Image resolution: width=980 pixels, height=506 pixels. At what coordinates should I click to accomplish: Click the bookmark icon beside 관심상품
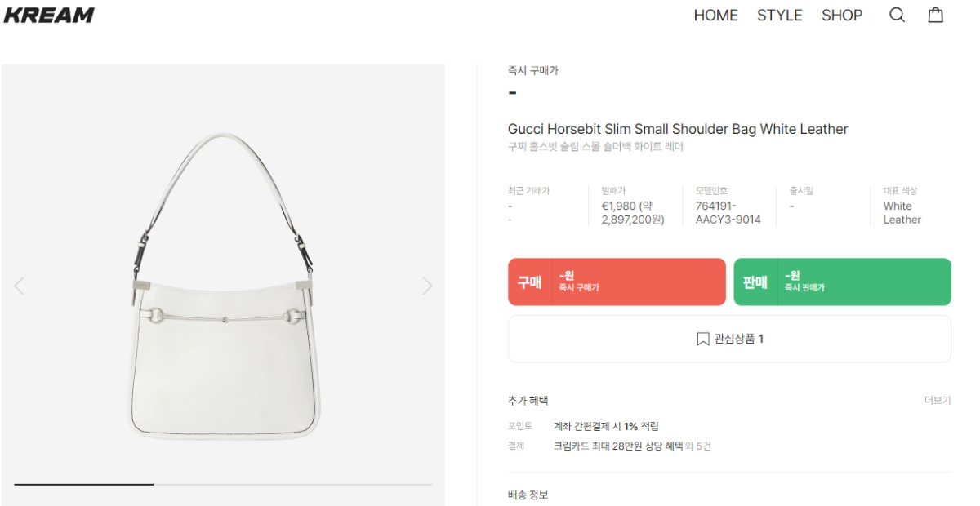click(x=702, y=339)
